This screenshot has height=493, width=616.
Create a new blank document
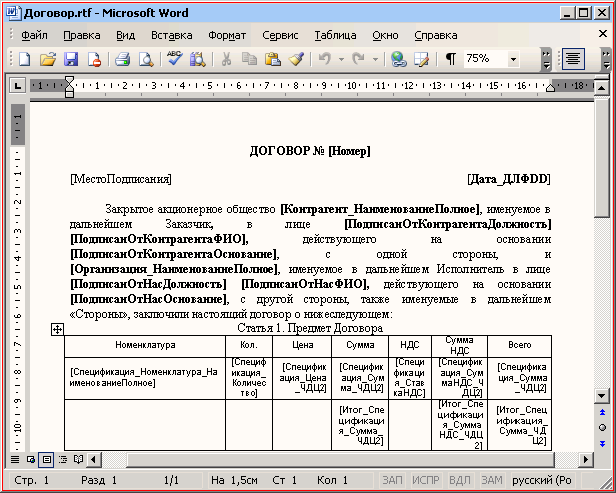pyautogui.click(x=24, y=59)
